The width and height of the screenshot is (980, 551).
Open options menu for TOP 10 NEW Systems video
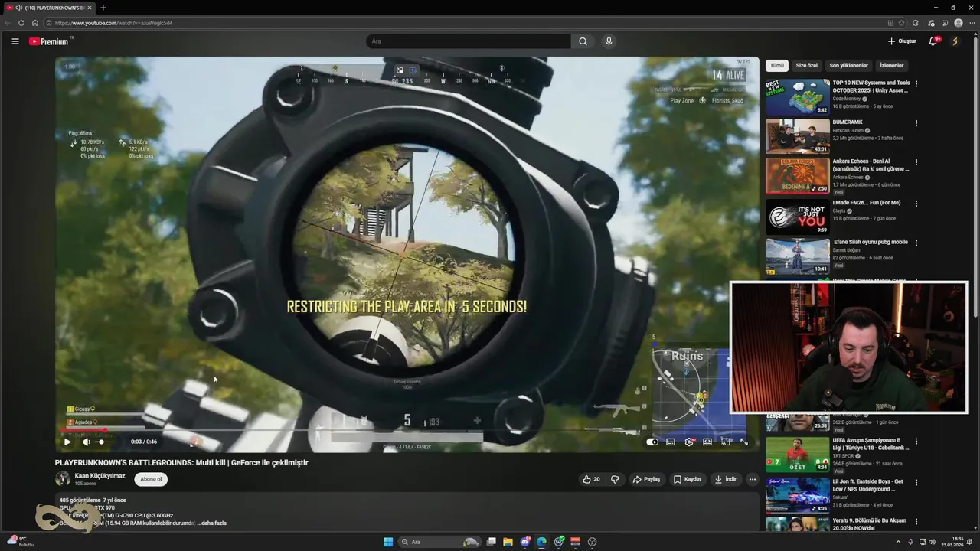coord(916,83)
